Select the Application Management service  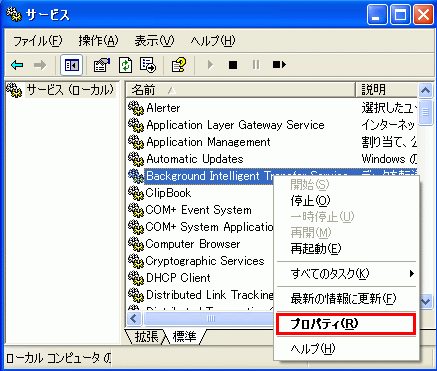[x=208, y=142]
